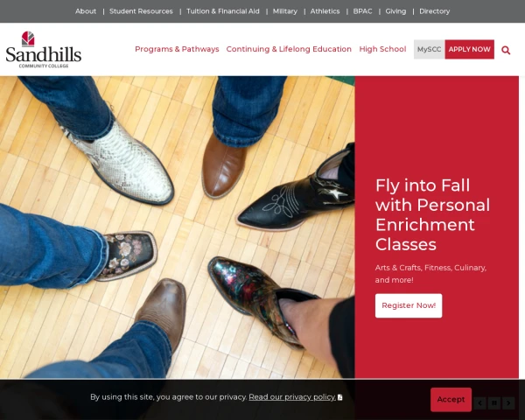Click the APPLY NOW button
The height and width of the screenshot is (420, 525).
pyautogui.click(x=469, y=49)
